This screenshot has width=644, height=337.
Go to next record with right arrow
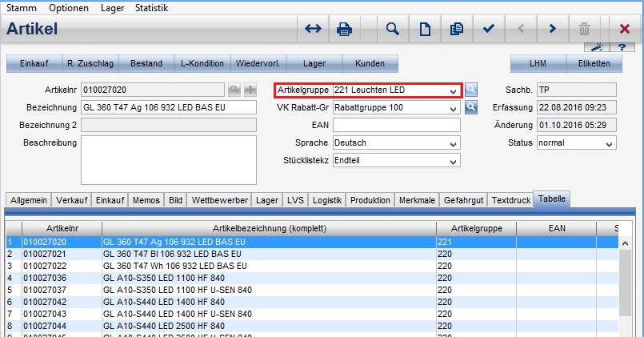(x=552, y=29)
